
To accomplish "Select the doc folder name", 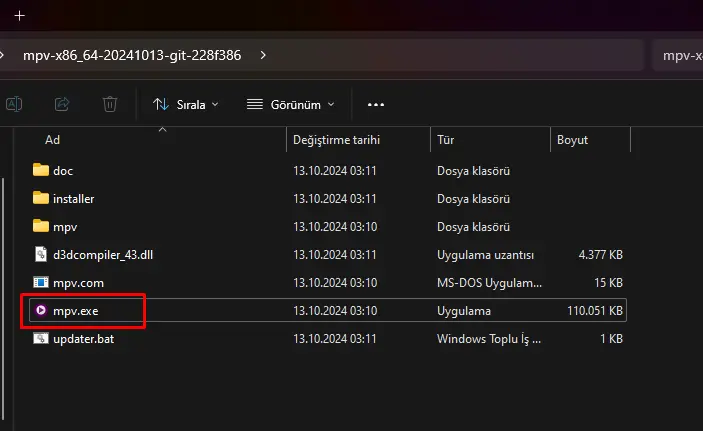I will pos(63,171).
